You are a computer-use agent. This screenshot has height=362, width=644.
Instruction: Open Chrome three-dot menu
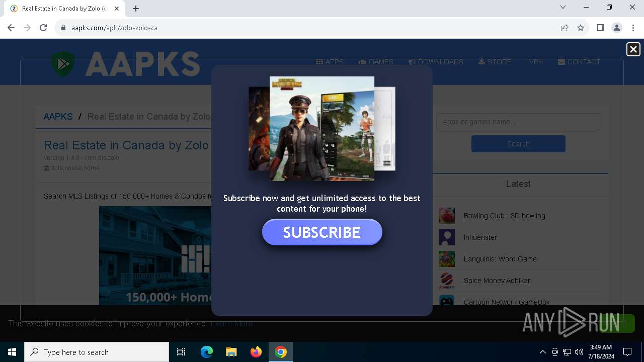633,28
